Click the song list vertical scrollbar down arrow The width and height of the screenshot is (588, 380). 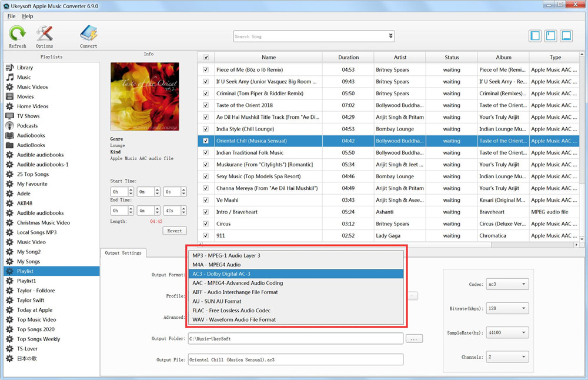[x=582, y=239]
